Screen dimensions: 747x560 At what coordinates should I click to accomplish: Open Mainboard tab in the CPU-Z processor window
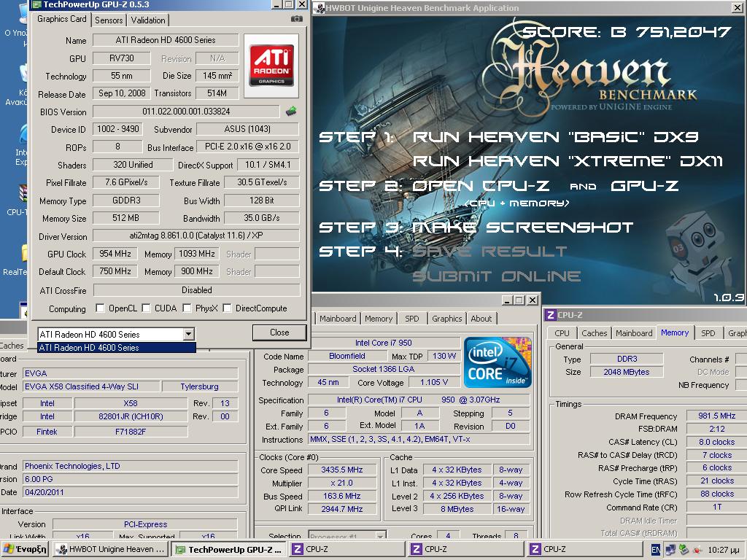click(x=338, y=319)
